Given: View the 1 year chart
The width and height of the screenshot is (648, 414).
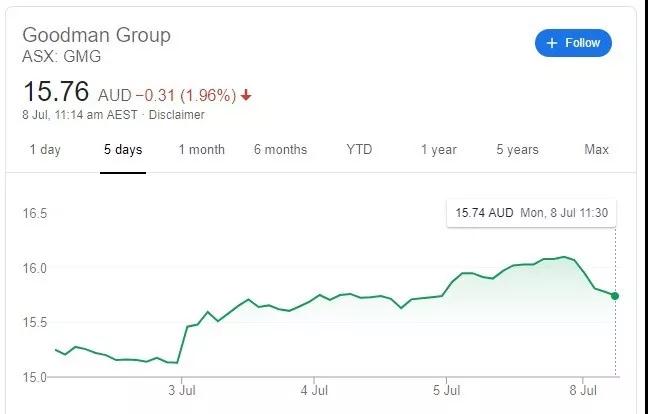Looking at the screenshot, I should (x=438, y=150).
